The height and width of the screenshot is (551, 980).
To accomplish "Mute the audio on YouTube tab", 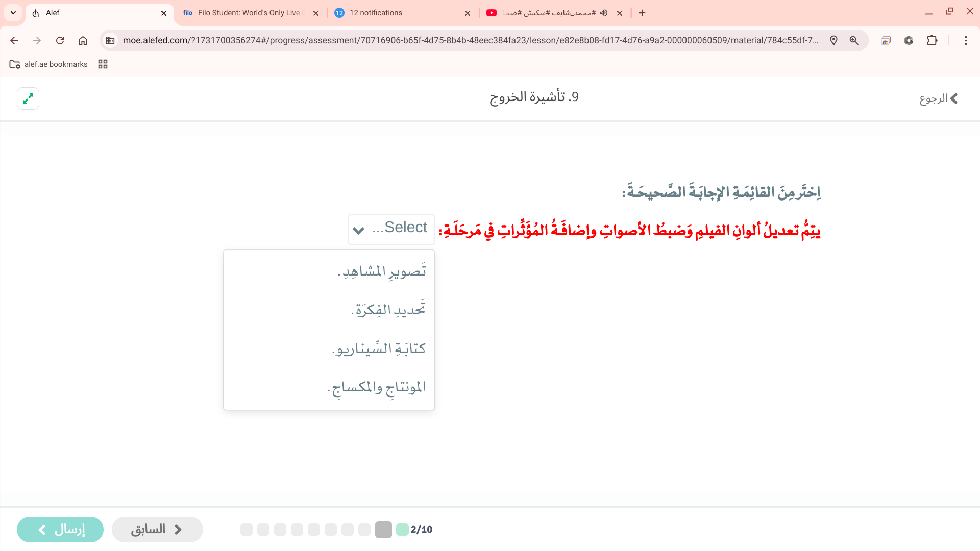I will click(x=604, y=13).
